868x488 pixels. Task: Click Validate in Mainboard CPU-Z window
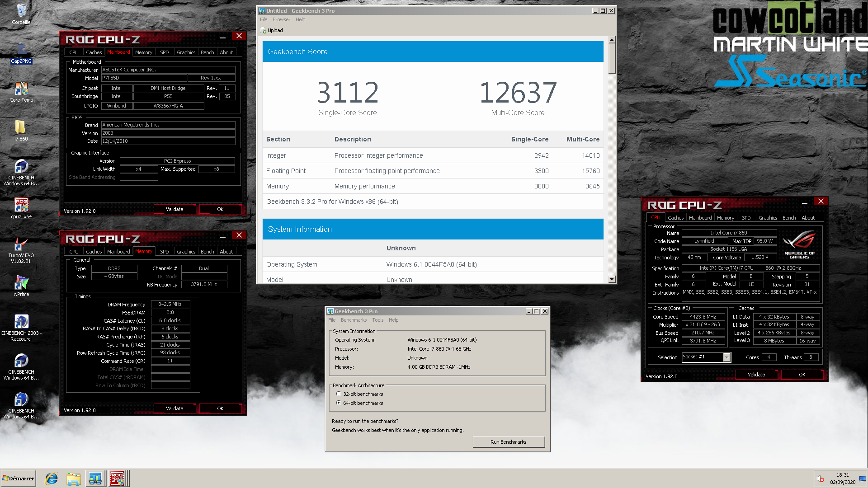click(175, 209)
